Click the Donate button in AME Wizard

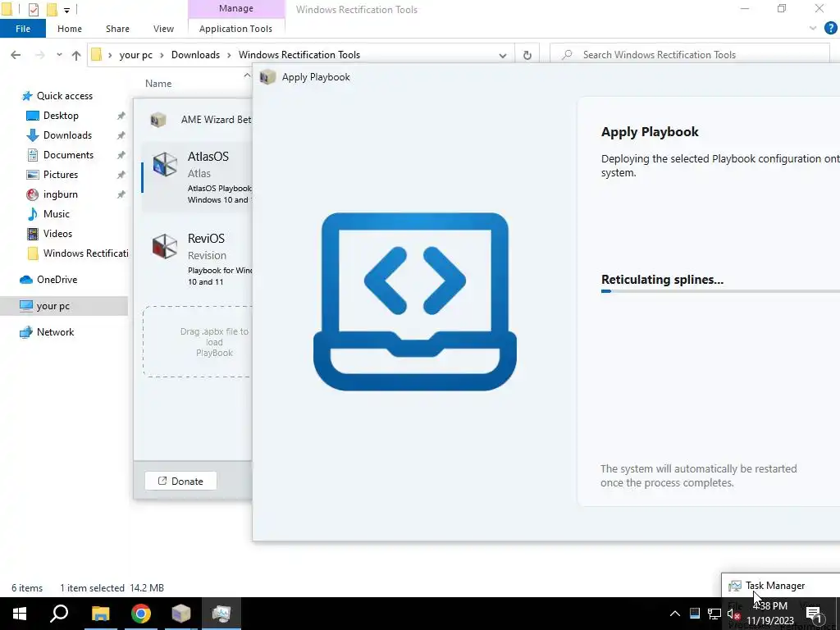pyautogui.click(x=180, y=481)
